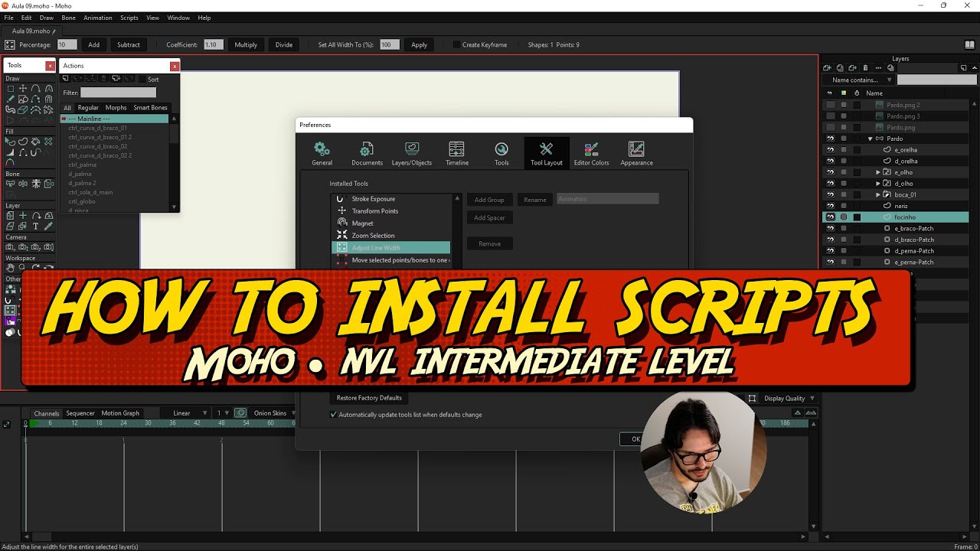The height and width of the screenshot is (551, 980).
Task: Choose the Text tool in Layer section
Action: pyautogui.click(x=35, y=226)
